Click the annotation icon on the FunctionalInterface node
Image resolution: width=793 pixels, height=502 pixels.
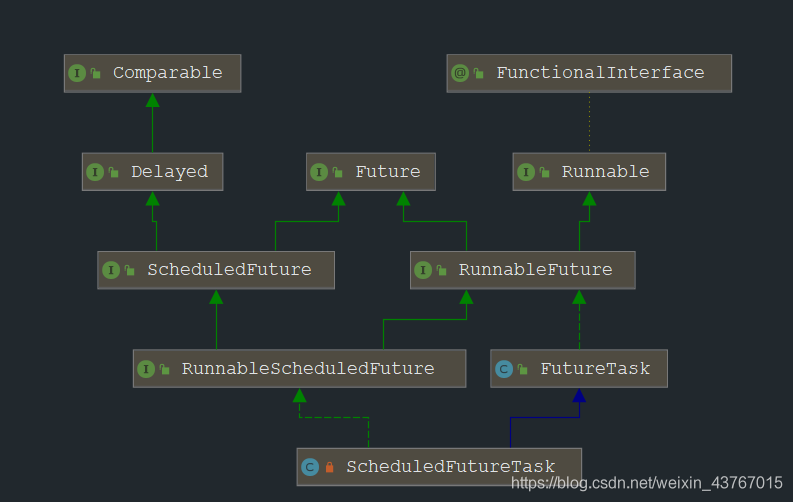pos(460,73)
